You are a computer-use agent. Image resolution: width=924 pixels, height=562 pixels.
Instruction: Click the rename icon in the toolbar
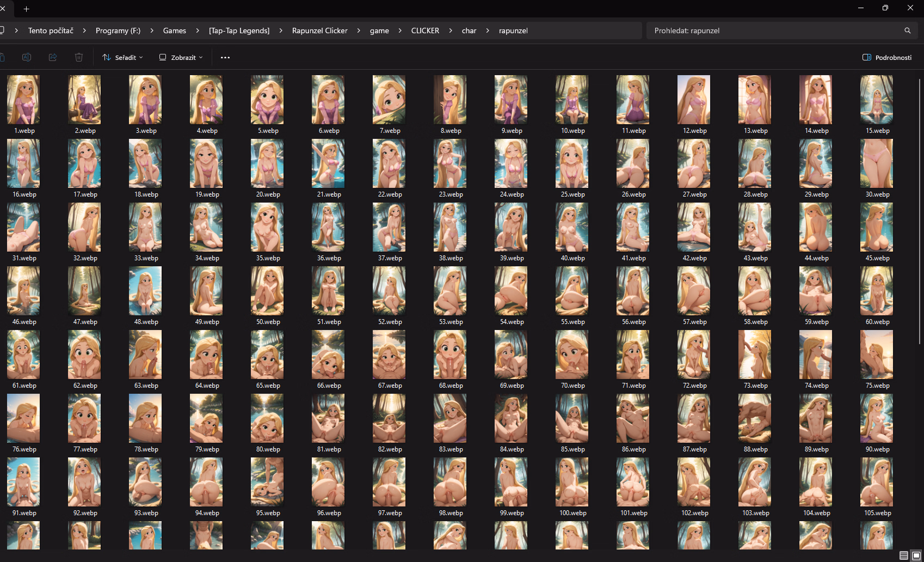click(x=26, y=57)
